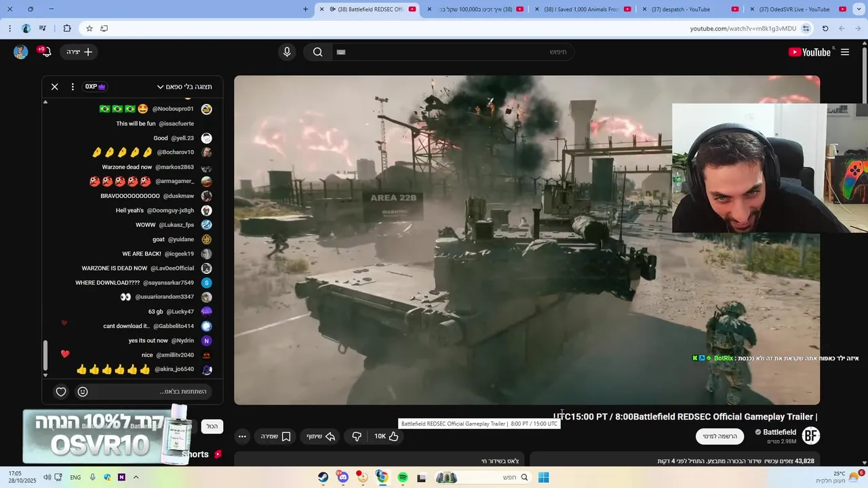Viewport: 868px width, 488px height.
Task: Close the live chat panel
Action: tap(55, 87)
